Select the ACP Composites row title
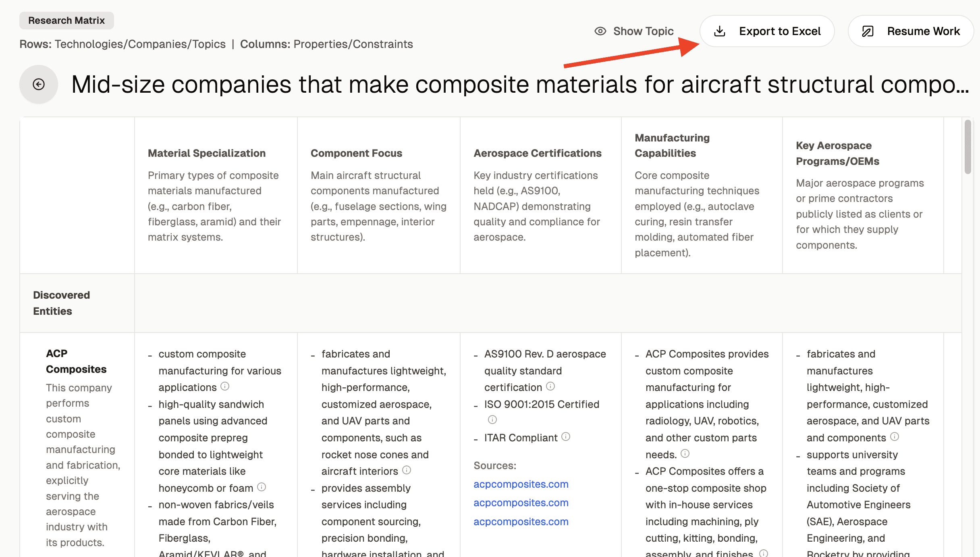 [76, 361]
